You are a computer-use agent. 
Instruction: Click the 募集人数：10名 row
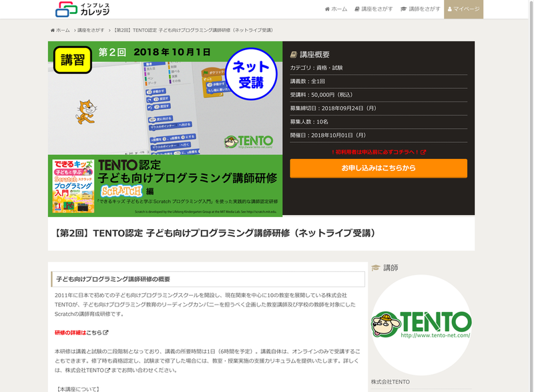[378, 122]
